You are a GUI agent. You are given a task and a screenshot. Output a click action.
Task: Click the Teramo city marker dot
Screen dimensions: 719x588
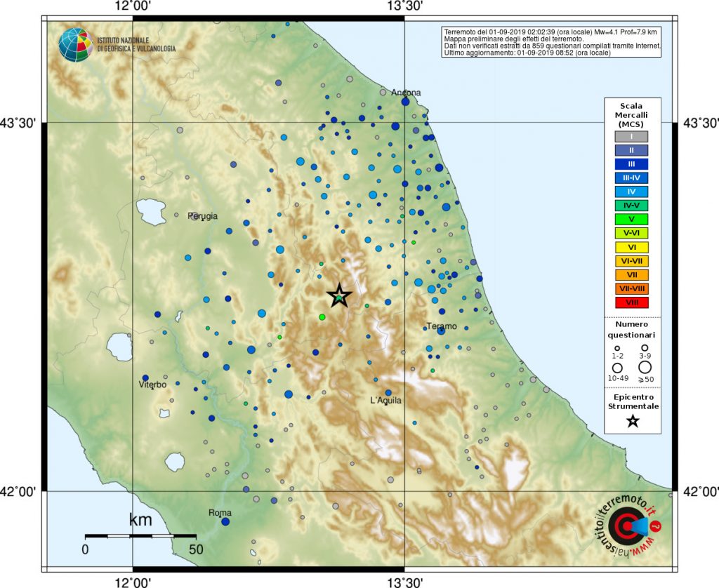tap(441, 331)
